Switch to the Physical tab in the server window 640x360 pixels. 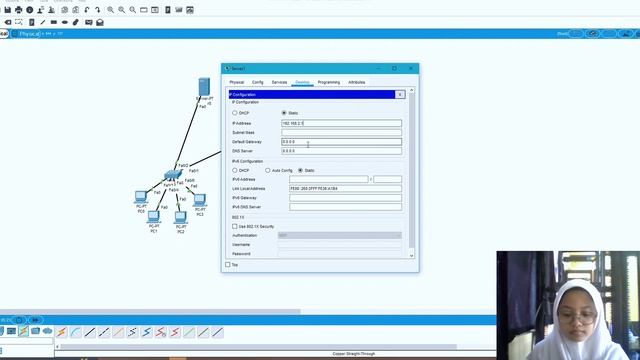pos(236,82)
